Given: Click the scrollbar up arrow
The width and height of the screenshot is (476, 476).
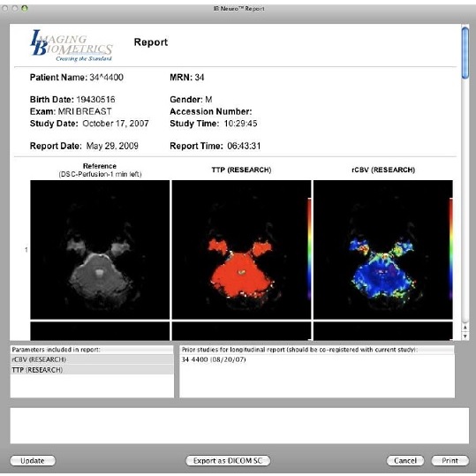Looking at the screenshot, I should pyautogui.click(x=465, y=328).
